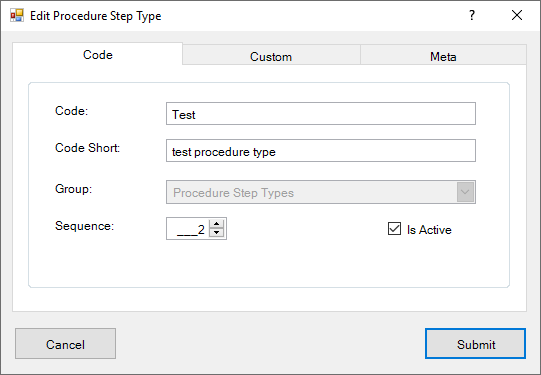Decrease Sequence with the down arrow
The height and width of the screenshot is (375, 541).
pyautogui.click(x=217, y=233)
